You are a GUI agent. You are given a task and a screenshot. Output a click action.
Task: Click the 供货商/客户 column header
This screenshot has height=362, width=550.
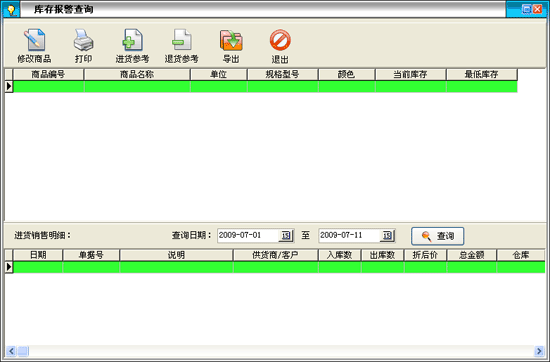(x=275, y=255)
